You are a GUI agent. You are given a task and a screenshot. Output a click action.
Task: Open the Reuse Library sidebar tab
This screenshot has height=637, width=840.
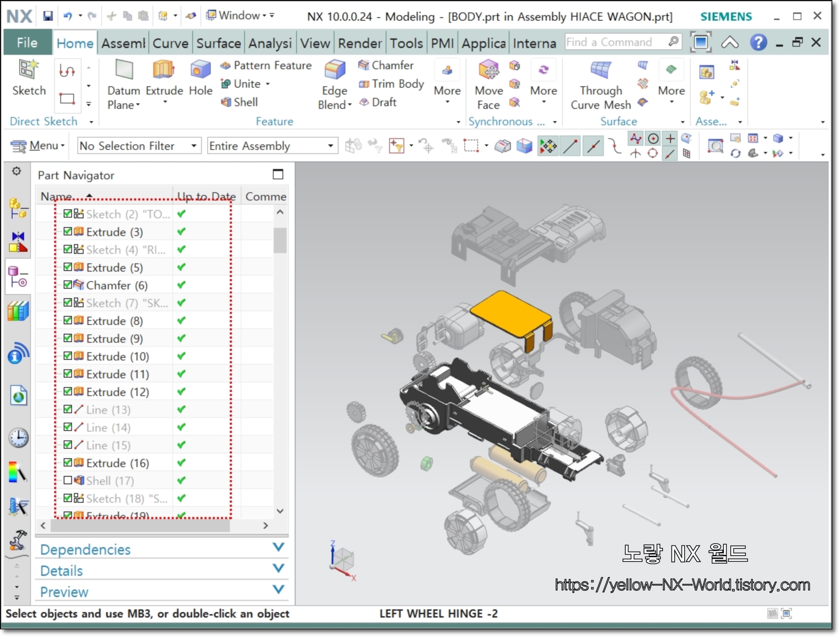point(18,311)
